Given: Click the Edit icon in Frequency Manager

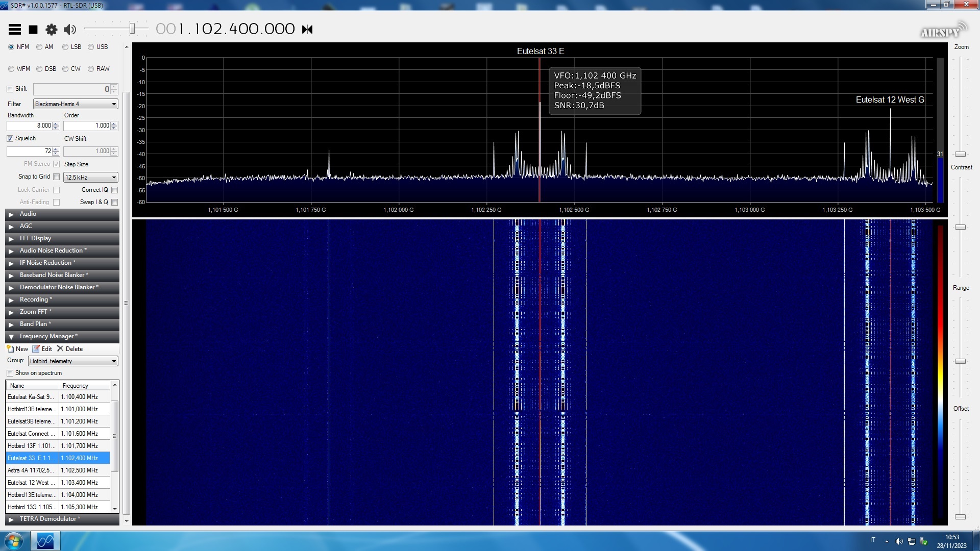Looking at the screenshot, I should pos(36,349).
